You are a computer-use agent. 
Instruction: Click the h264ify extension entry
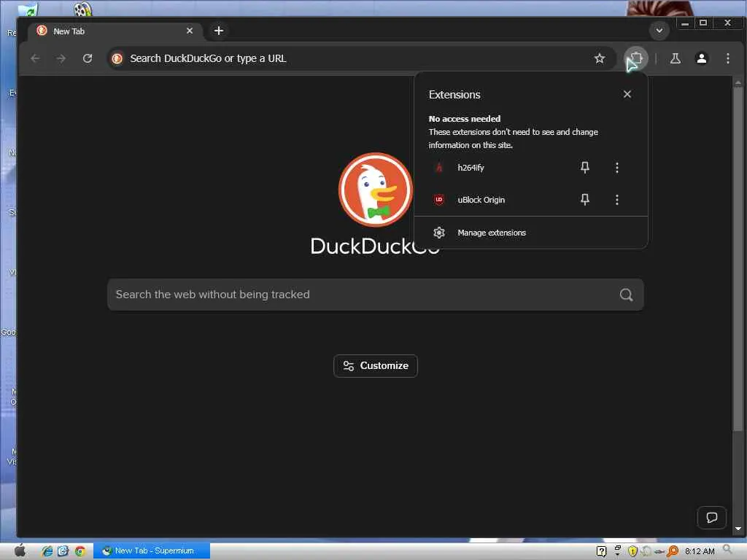tap(497, 168)
